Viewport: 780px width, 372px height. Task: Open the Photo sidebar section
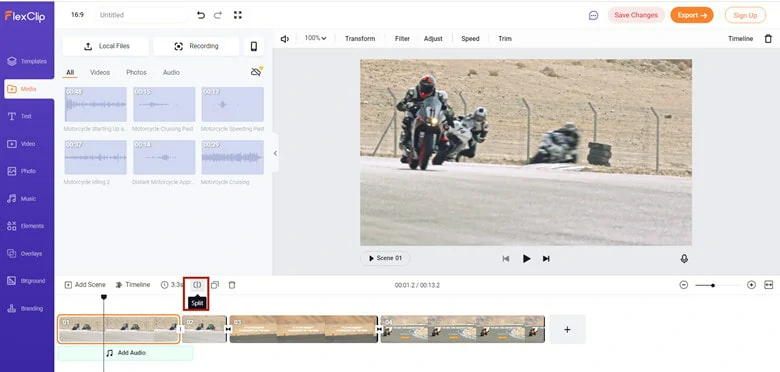click(22, 171)
